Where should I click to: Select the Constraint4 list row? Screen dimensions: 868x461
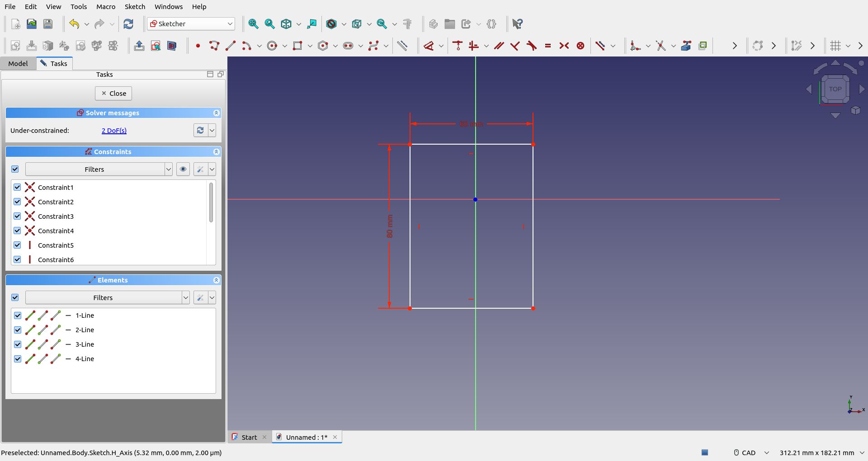pos(109,230)
